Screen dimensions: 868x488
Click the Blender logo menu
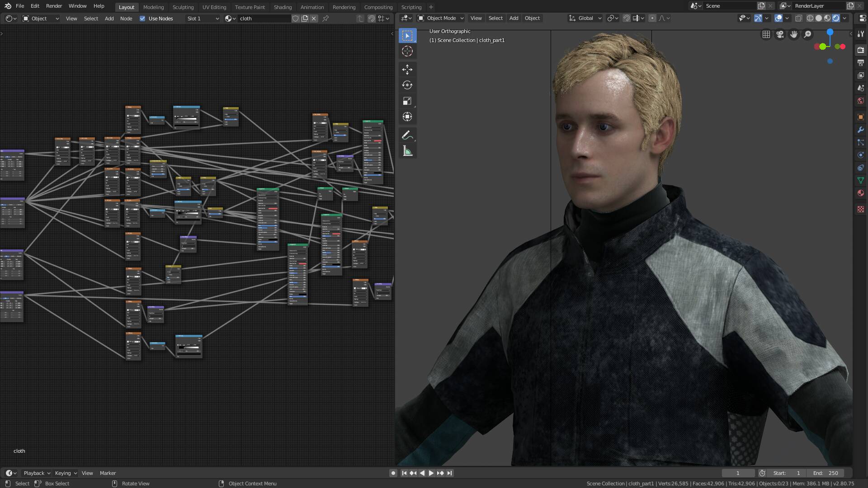(8, 6)
